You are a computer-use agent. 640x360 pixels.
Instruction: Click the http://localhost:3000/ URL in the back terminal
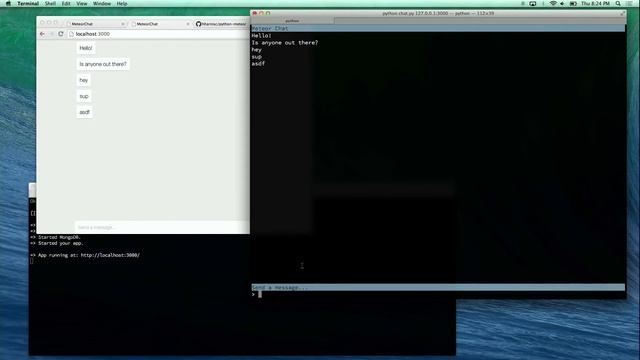110,255
